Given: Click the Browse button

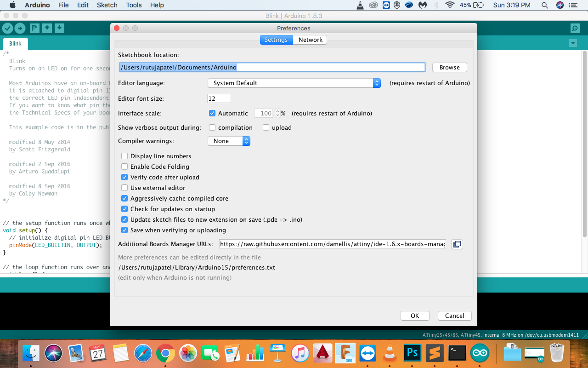Looking at the screenshot, I should click(x=450, y=68).
